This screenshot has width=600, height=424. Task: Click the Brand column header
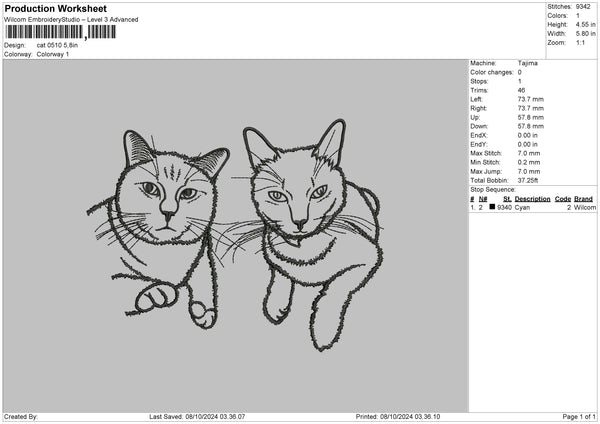pos(583,199)
